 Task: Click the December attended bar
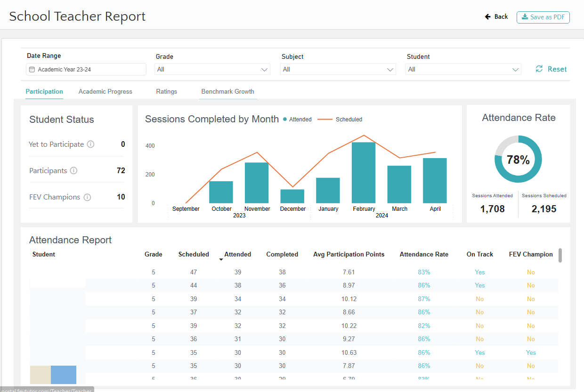(292, 196)
